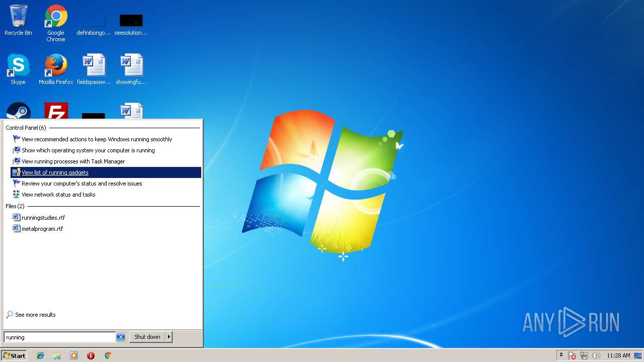Open View recommended actions to keep Windows running smoothly
The image size is (644, 362).
point(106,139)
